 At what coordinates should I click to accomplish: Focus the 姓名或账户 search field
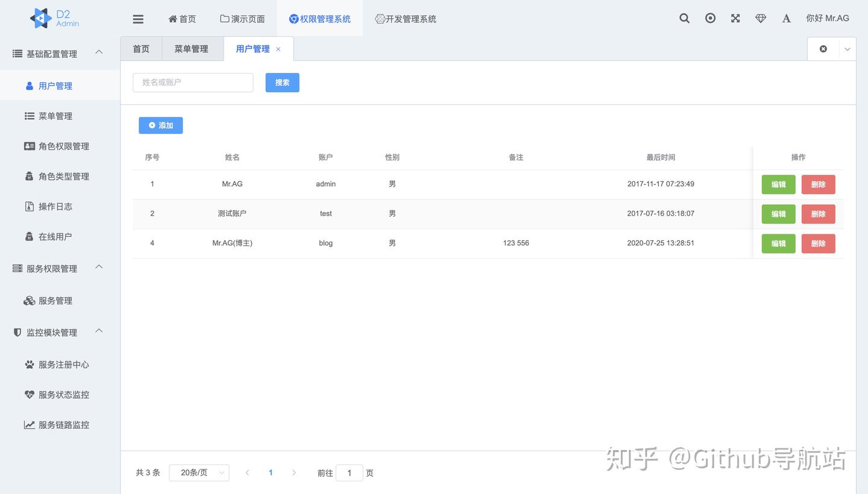(x=193, y=83)
